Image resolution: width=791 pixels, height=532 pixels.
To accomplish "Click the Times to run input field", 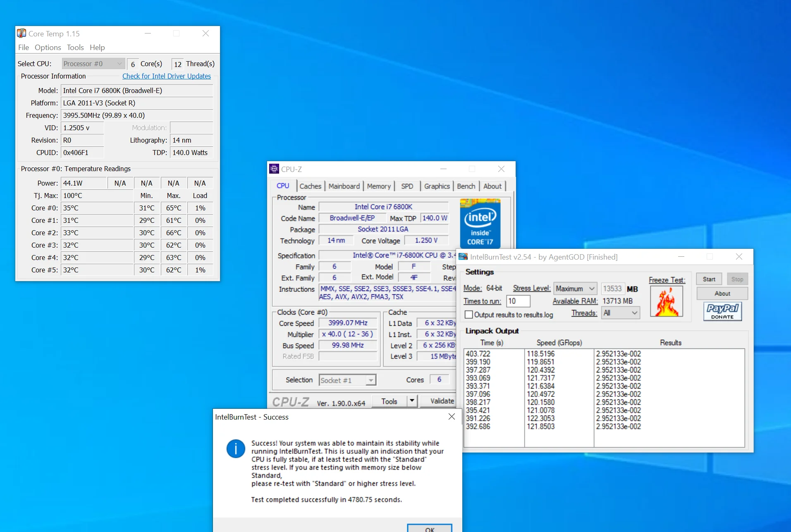I will tap(518, 301).
